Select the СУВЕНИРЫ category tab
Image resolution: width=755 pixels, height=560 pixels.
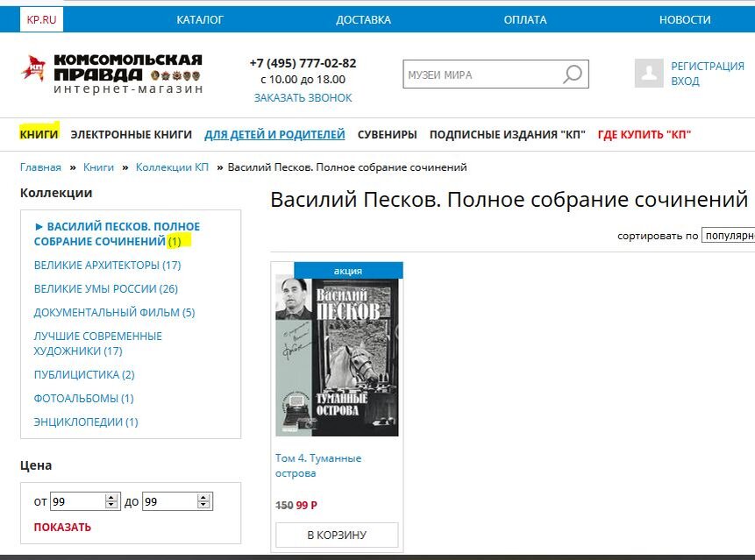coord(387,134)
